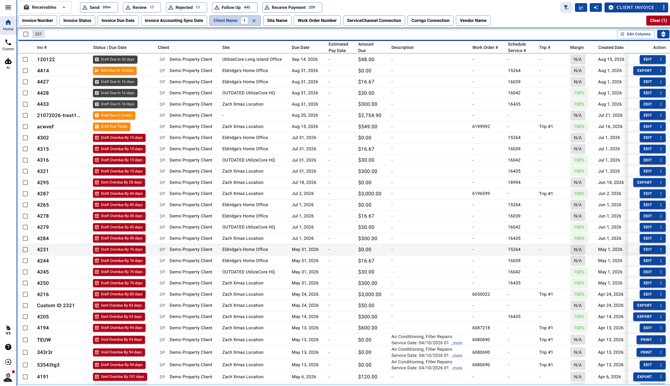
Task: Select checkbox for invoice 21072026-trest1
Action: point(25,115)
